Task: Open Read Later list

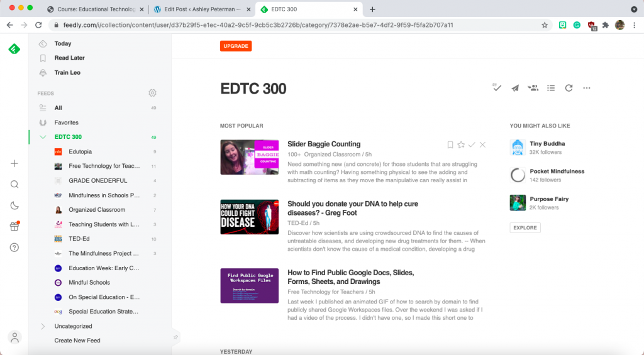Action: pos(69,58)
